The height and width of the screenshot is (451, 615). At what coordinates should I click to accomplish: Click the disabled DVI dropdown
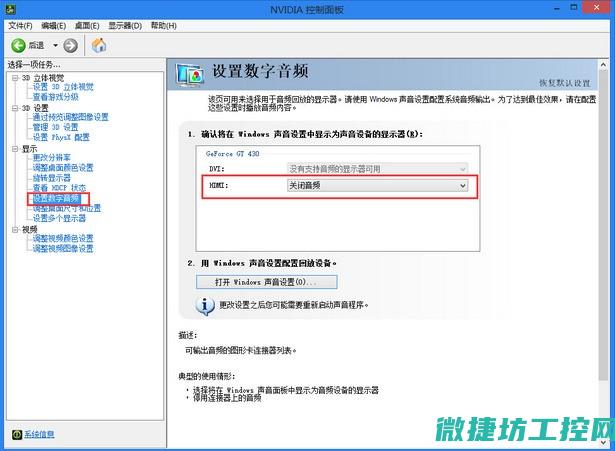(377, 169)
